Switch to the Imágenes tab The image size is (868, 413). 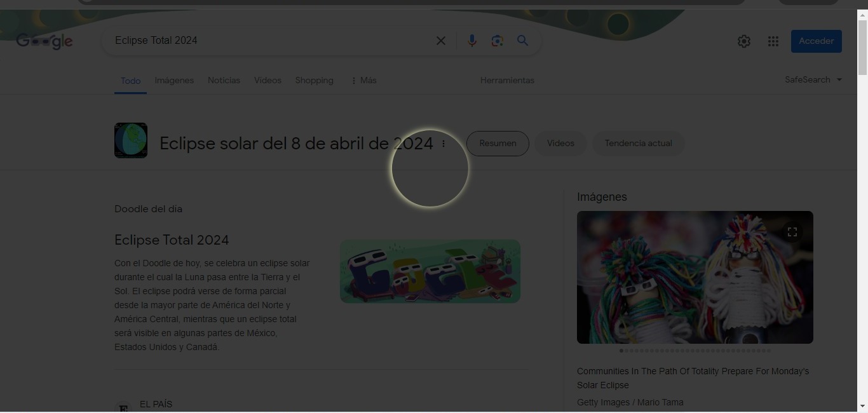(x=174, y=81)
